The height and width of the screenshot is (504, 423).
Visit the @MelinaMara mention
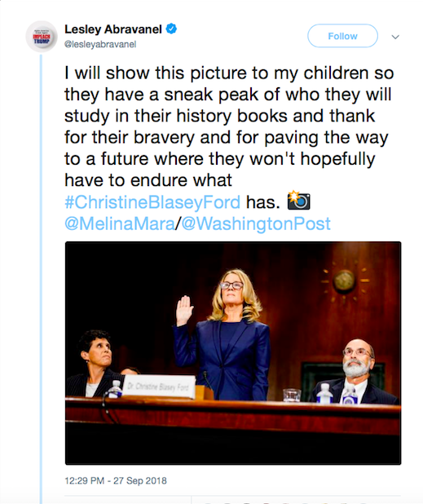coord(120,223)
